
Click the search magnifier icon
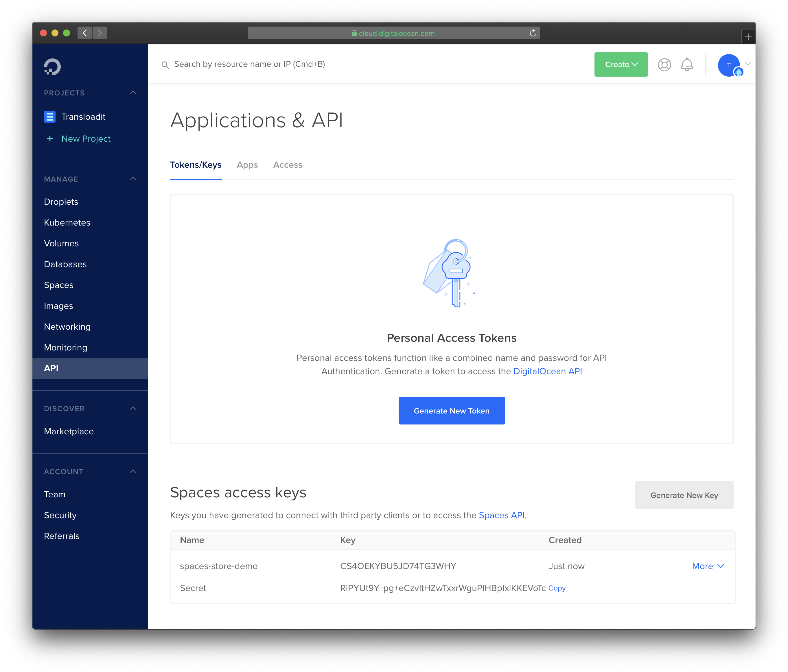165,65
